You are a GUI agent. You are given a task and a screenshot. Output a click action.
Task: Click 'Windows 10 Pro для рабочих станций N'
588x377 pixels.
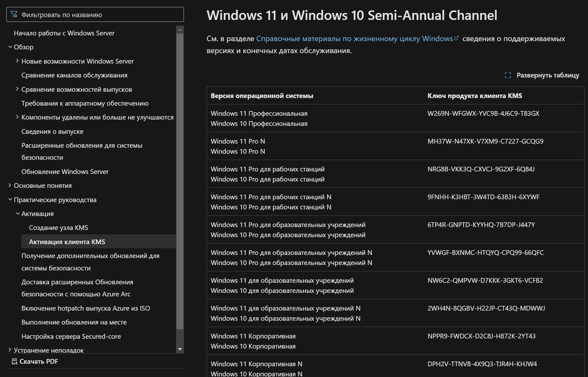tap(271, 207)
